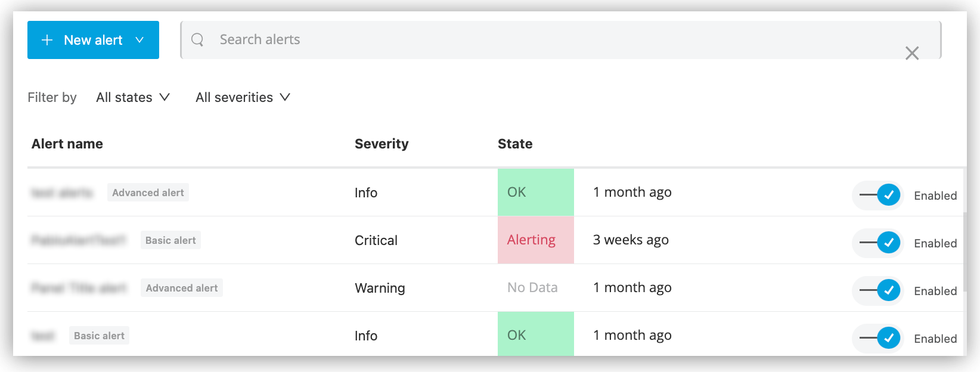Toggle the bottom alert's Enabled switch
This screenshot has width=980, height=372.
tap(877, 338)
